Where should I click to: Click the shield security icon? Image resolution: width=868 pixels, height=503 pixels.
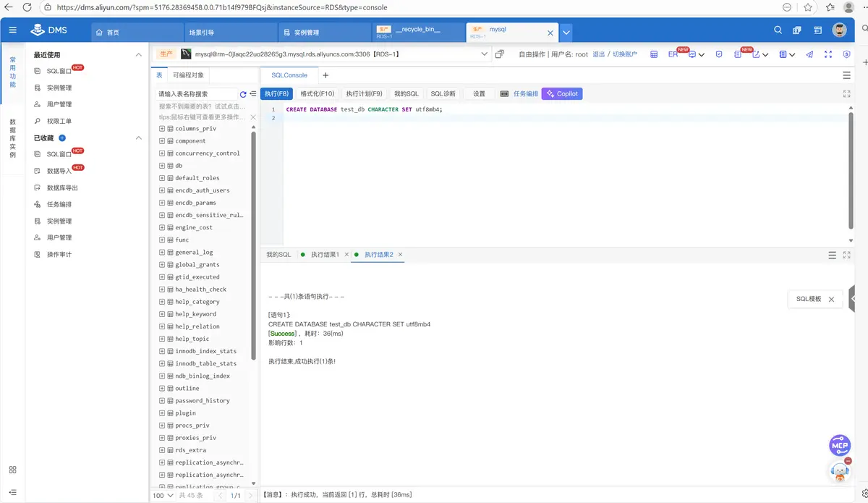point(719,54)
